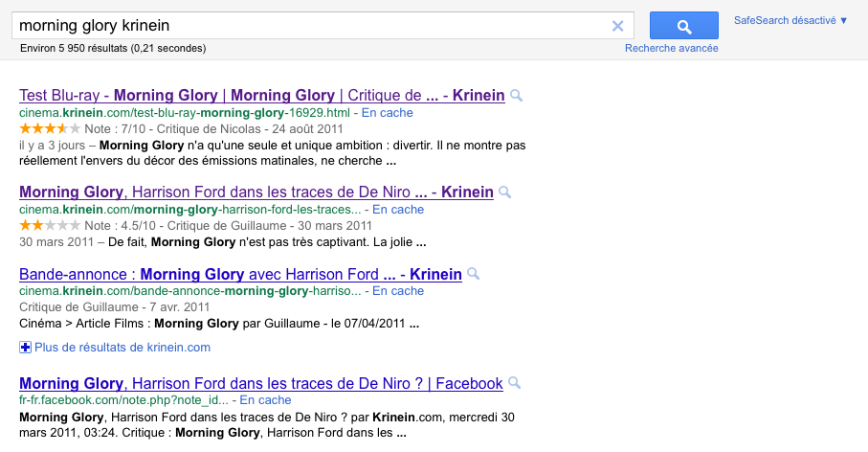Preview the Facebook result with its magnifier icon

tap(514, 383)
